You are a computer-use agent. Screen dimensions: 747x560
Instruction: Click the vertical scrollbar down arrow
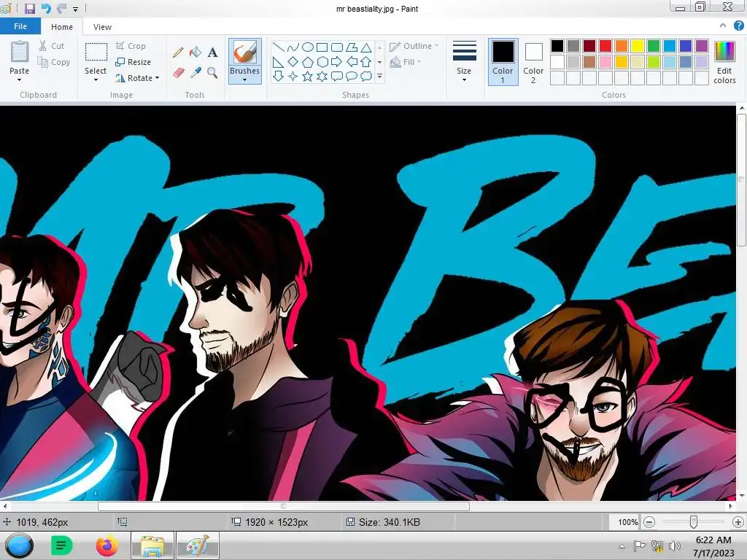(x=742, y=496)
